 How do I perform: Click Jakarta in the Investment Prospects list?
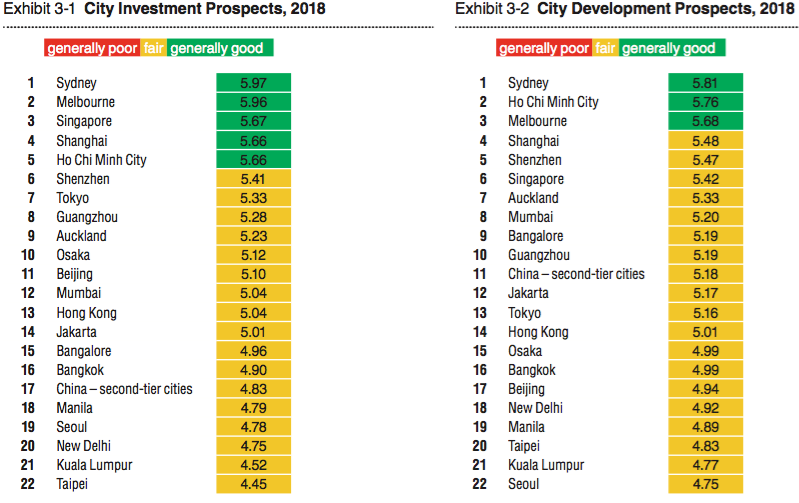point(76,332)
